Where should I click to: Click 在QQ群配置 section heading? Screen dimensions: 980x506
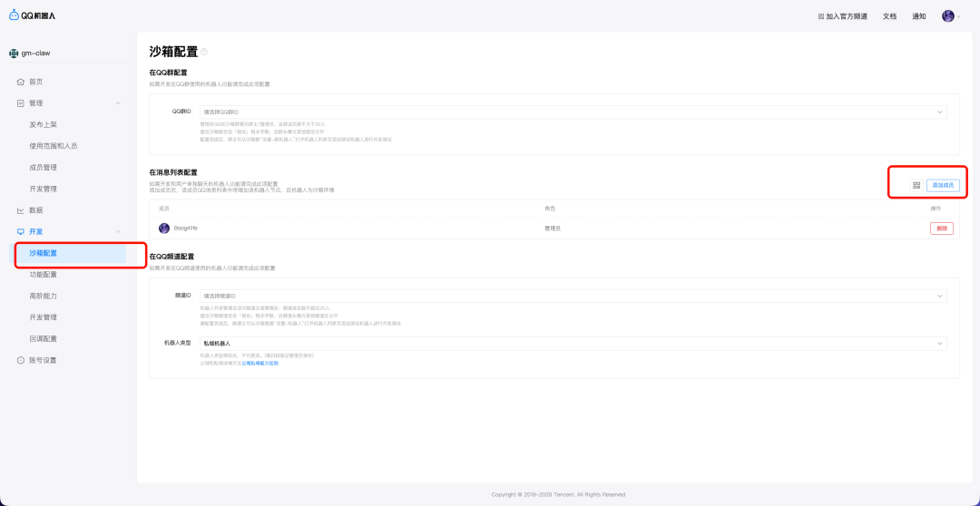168,73
